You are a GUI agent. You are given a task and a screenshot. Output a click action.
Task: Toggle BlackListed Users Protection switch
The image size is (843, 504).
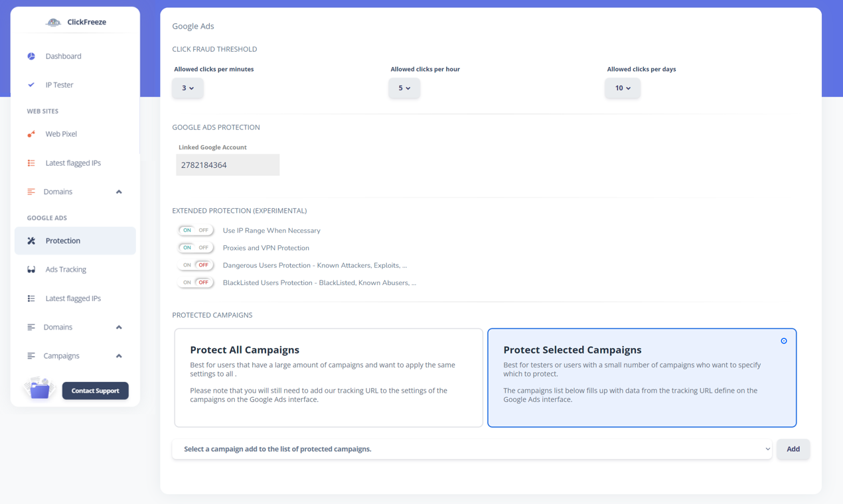[x=196, y=283]
